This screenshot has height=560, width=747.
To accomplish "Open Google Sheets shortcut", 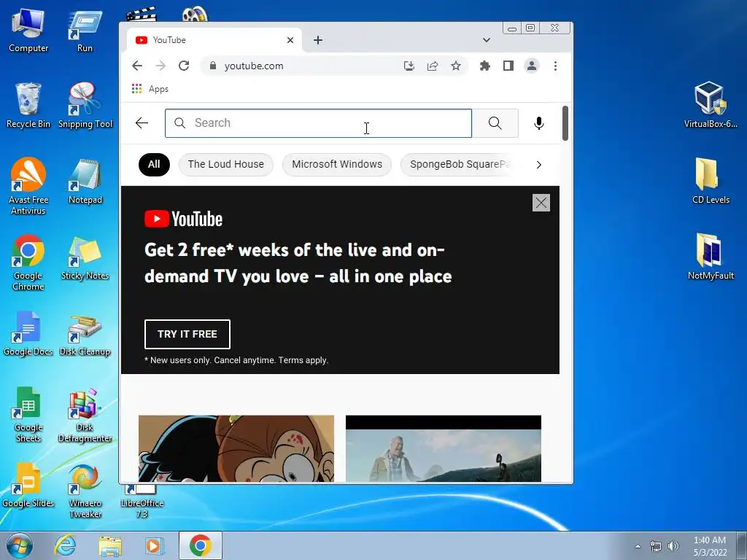I will [x=28, y=414].
